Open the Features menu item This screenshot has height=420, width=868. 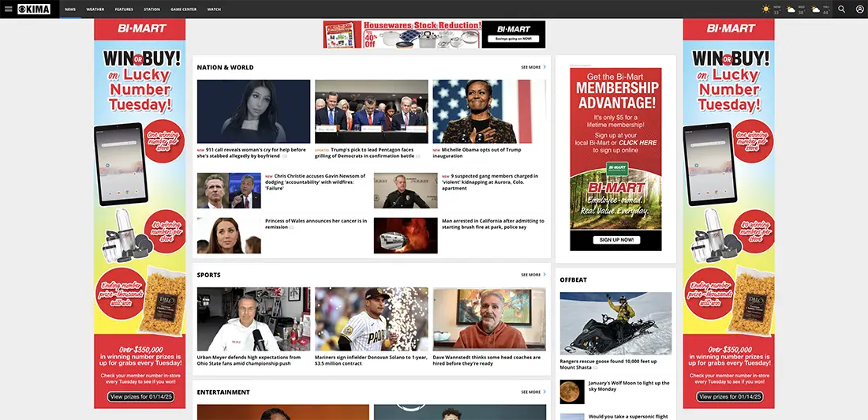[124, 9]
